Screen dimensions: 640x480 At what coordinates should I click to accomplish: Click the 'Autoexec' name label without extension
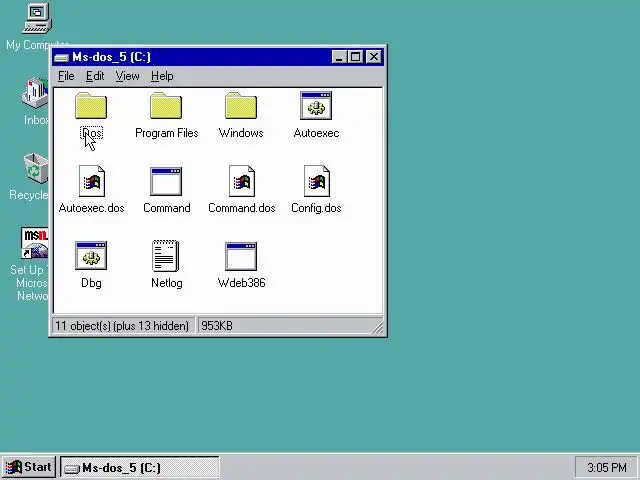316,133
